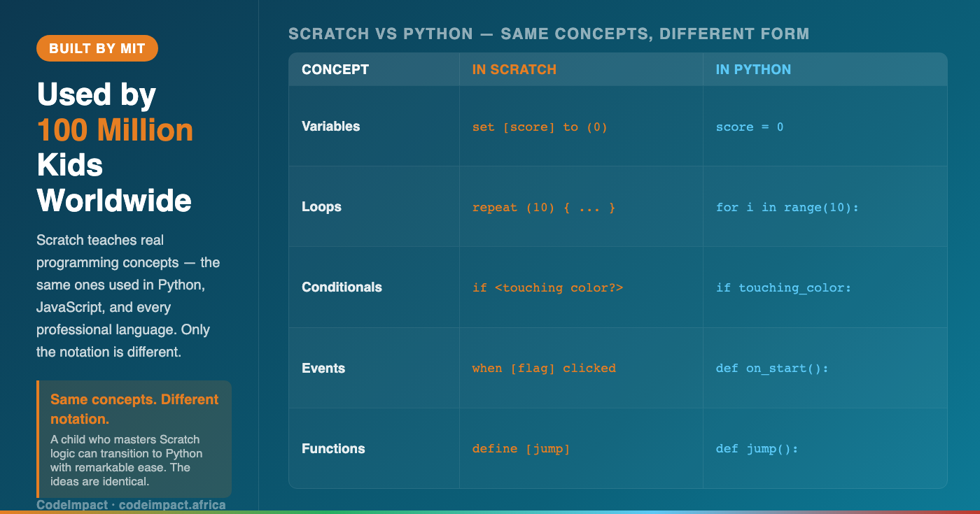Click the Variables row label
The width and height of the screenshot is (980, 514).
click(331, 127)
